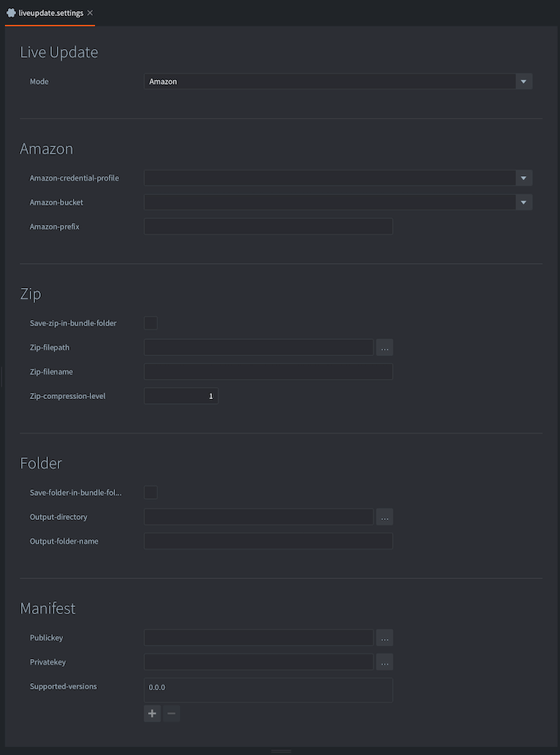Browse for Output-directory using ellipsis button
The image size is (560, 755).
tap(385, 517)
